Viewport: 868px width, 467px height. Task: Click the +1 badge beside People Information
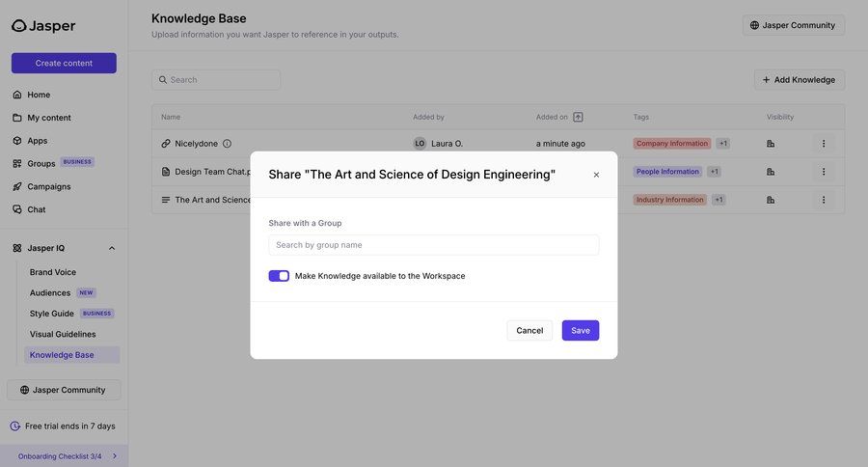point(714,172)
